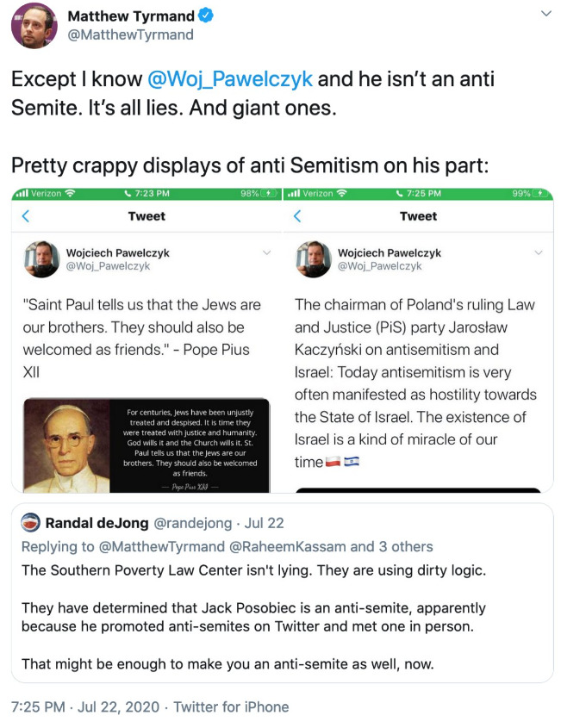Open Matthew Tyrmand's profile avatar
Screen dimensions: 561x728
pos(34,26)
